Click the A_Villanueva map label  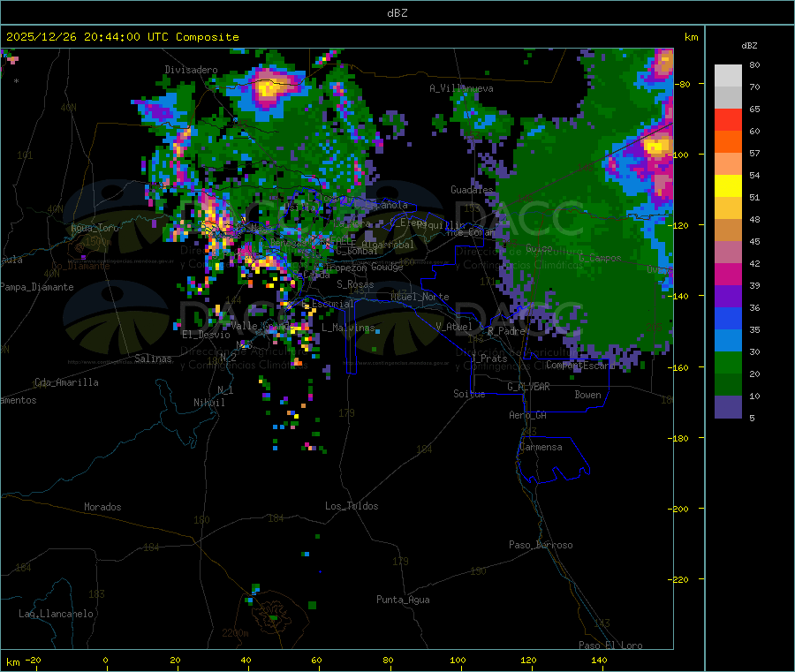pyautogui.click(x=461, y=88)
